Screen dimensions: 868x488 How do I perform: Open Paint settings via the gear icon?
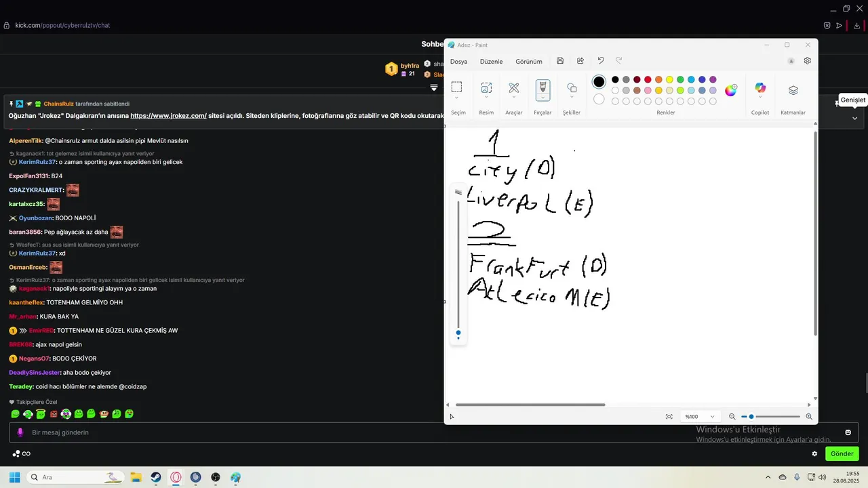808,61
